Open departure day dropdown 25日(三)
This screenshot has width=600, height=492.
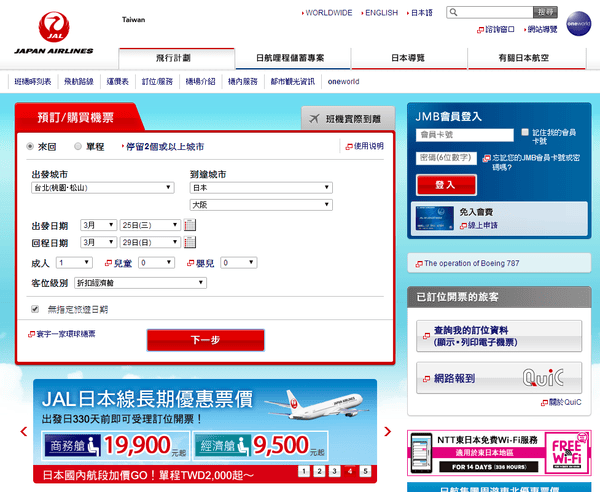point(150,225)
